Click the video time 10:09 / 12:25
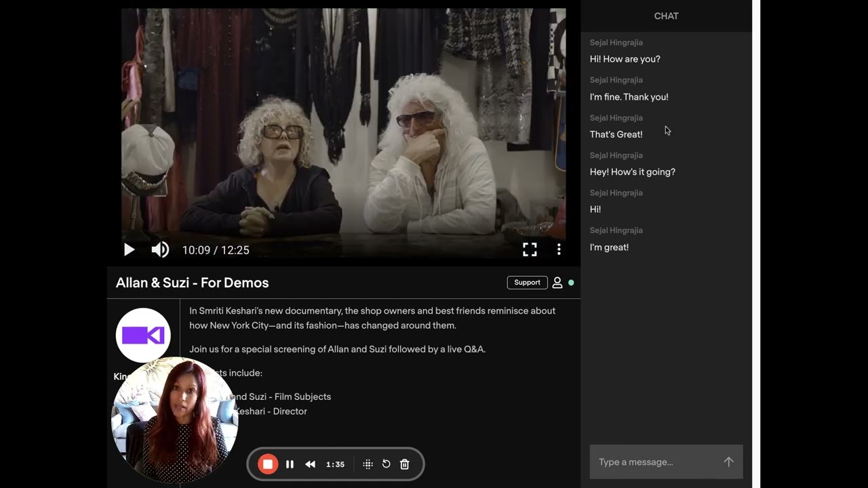This screenshot has height=488, width=868. [216, 250]
